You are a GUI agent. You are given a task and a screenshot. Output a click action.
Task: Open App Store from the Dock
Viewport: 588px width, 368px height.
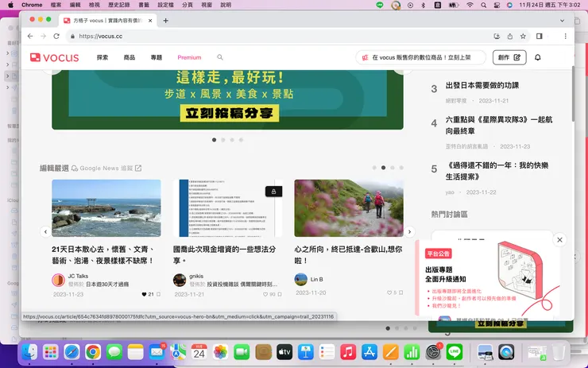[x=369, y=352]
